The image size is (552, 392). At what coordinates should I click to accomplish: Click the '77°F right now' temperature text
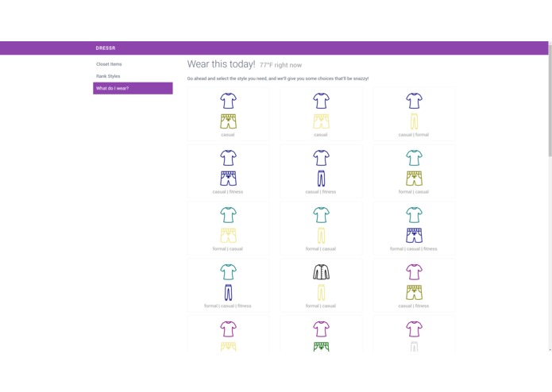coord(280,65)
